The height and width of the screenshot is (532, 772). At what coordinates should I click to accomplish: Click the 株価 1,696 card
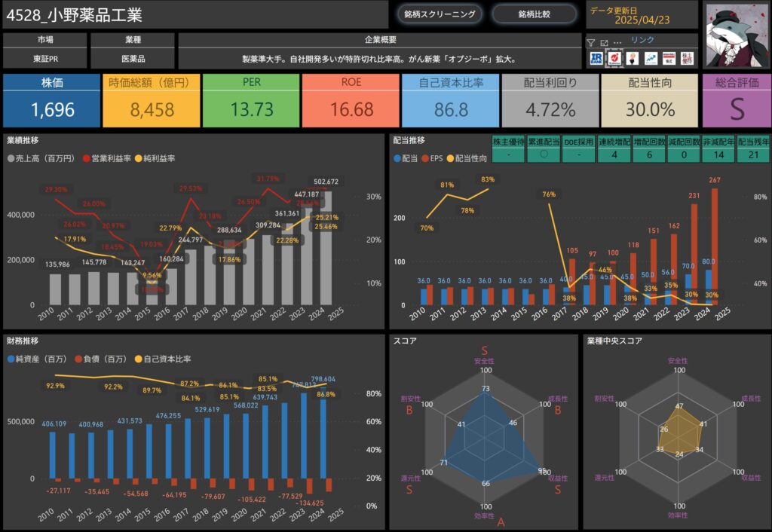pos(52,100)
